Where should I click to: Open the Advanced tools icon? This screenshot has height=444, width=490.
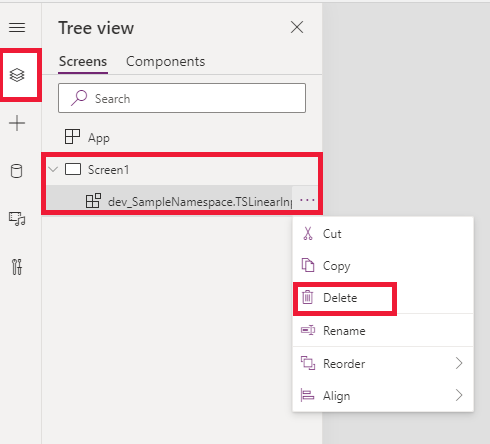click(17, 267)
